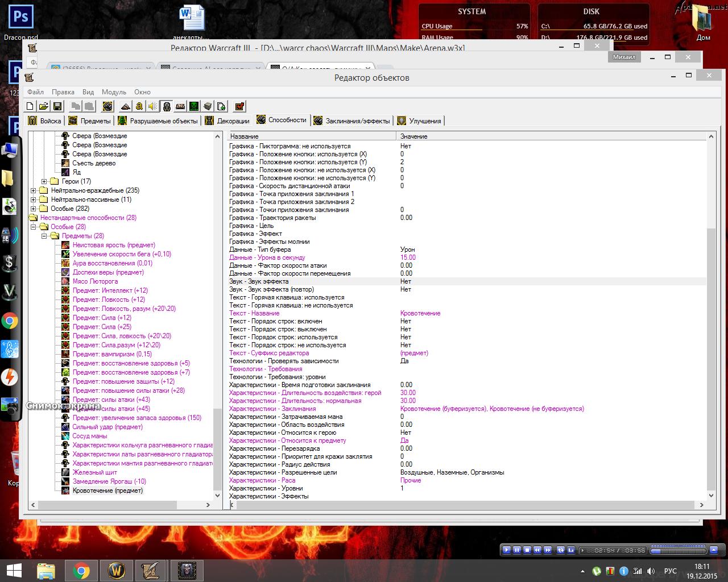Click the New file toolbar icon

tap(30, 106)
